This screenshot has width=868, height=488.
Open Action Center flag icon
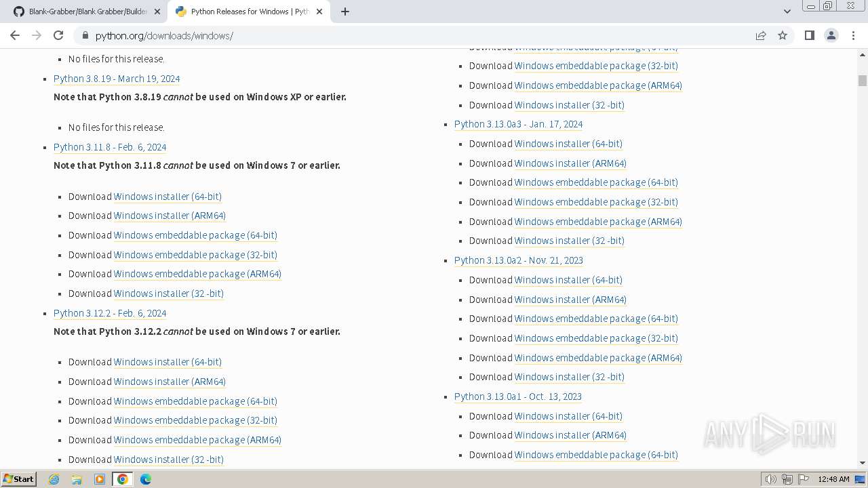tap(802, 479)
